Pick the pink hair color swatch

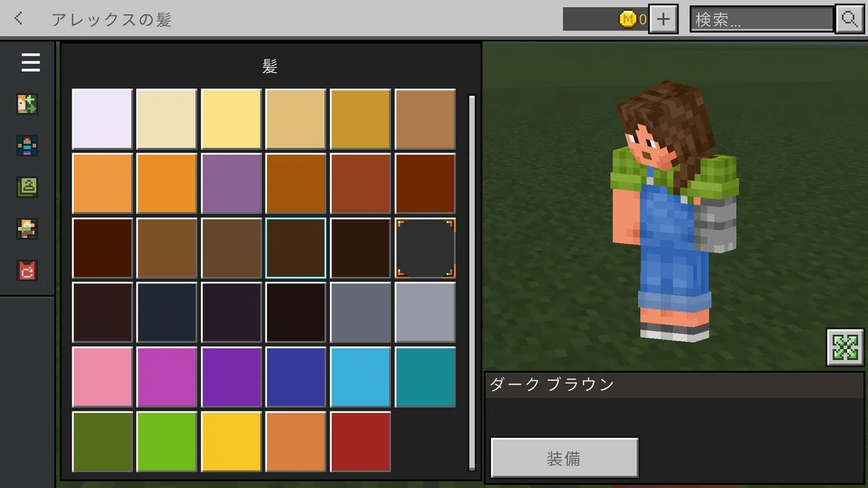coord(102,377)
